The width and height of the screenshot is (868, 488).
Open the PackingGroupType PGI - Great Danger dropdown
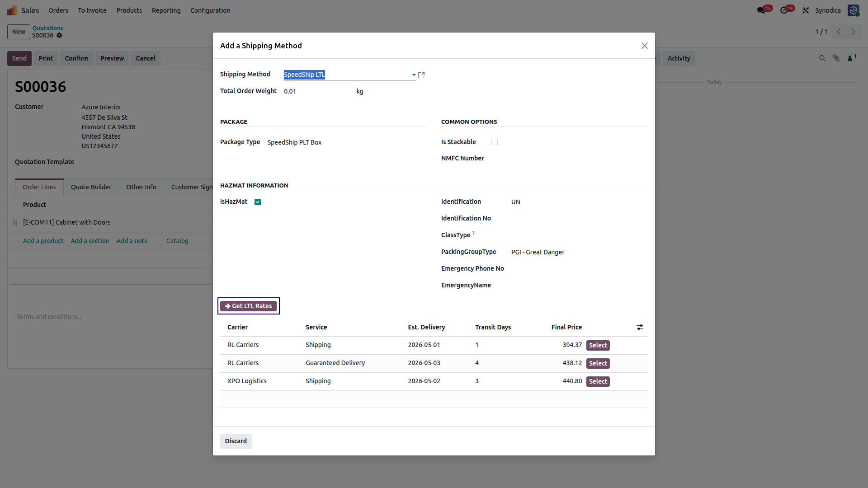point(579,252)
